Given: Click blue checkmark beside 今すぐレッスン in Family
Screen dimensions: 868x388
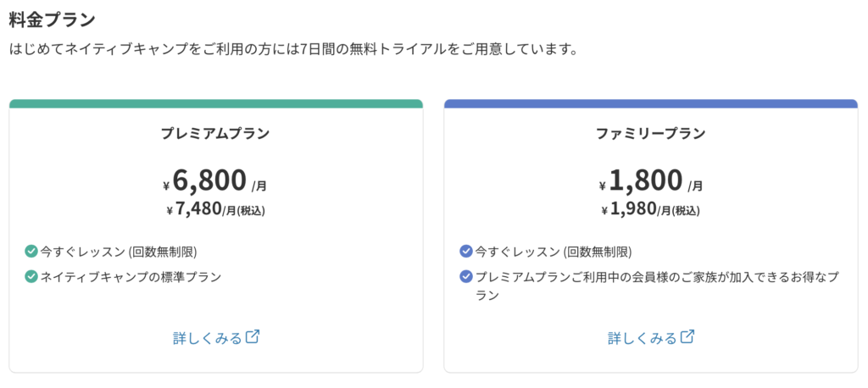Looking at the screenshot, I should pos(465,251).
